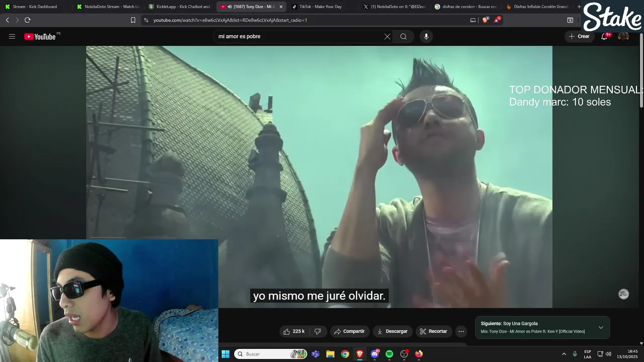Open Firefox from the taskbar

tap(419, 354)
